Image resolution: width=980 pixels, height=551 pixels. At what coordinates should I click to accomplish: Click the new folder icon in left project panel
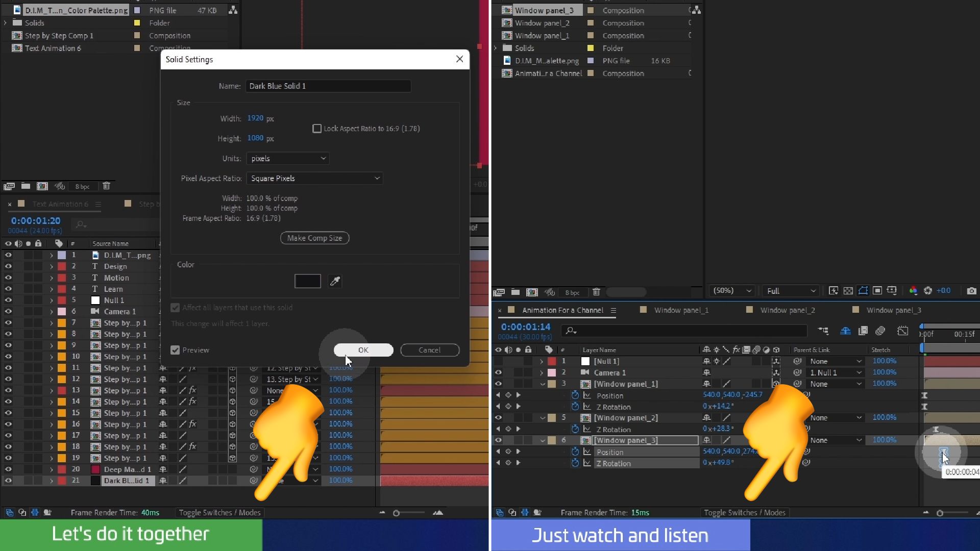pyautogui.click(x=26, y=186)
